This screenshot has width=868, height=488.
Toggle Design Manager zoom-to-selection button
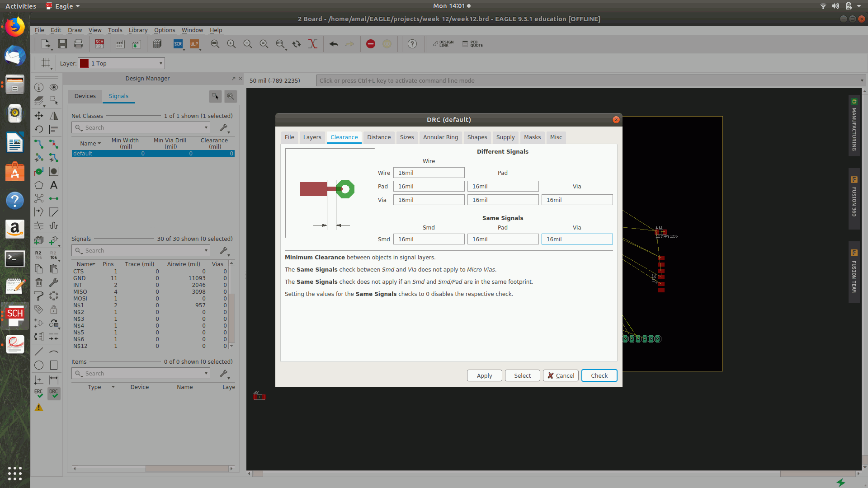(x=231, y=96)
